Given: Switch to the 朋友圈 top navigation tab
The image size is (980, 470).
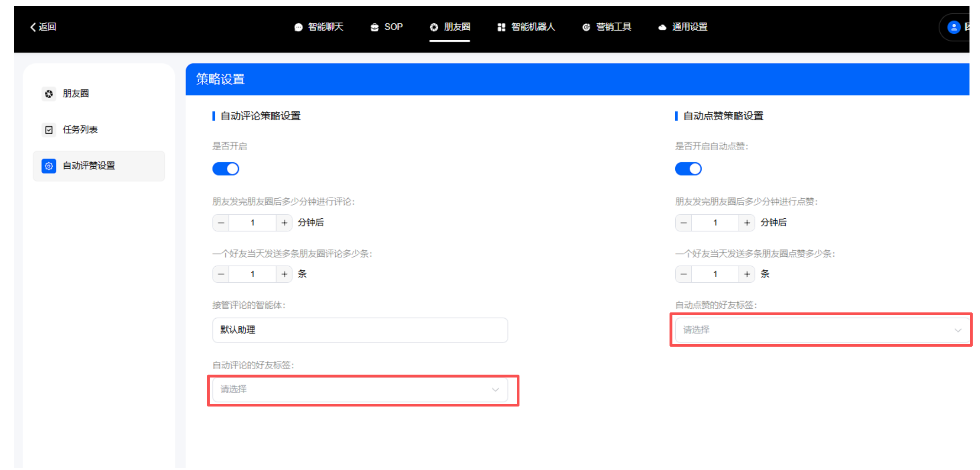Looking at the screenshot, I should click(450, 27).
